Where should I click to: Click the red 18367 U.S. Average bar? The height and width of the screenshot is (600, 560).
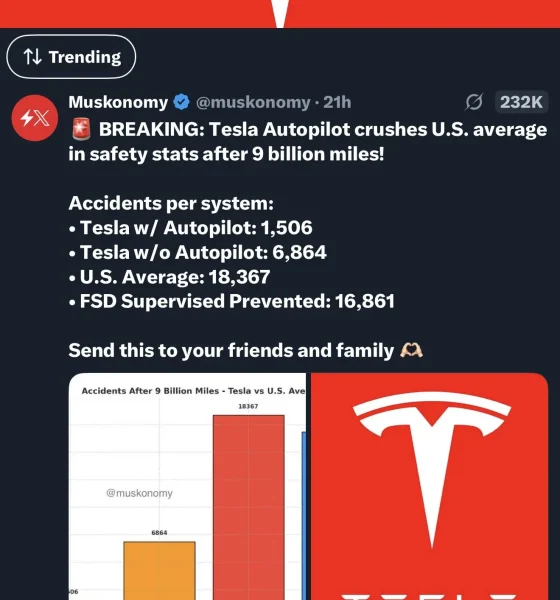249,507
